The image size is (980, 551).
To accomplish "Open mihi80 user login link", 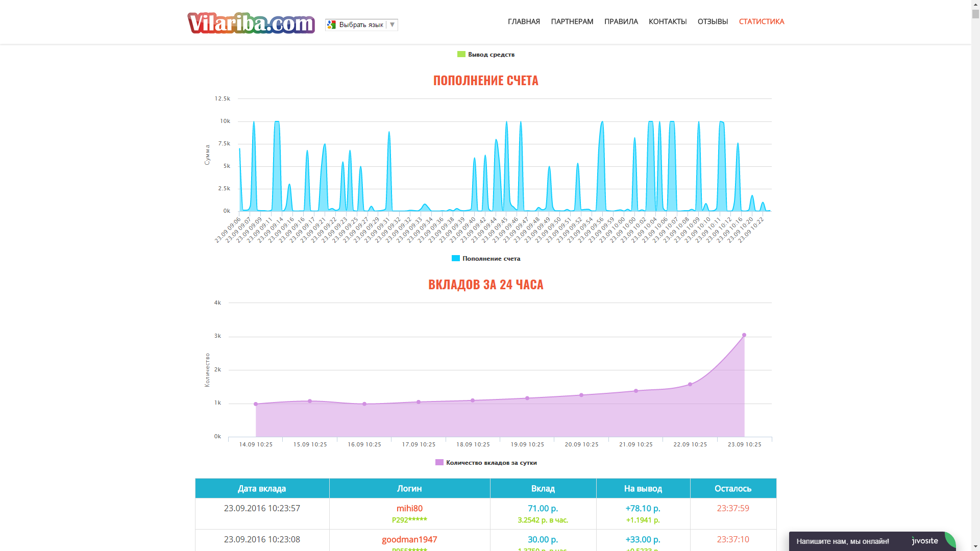I will click(409, 508).
